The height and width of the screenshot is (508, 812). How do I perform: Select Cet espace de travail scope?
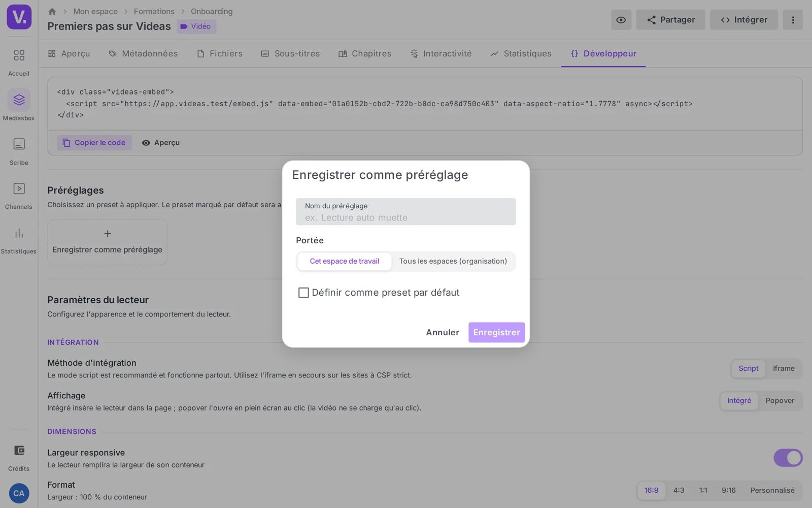click(x=345, y=261)
